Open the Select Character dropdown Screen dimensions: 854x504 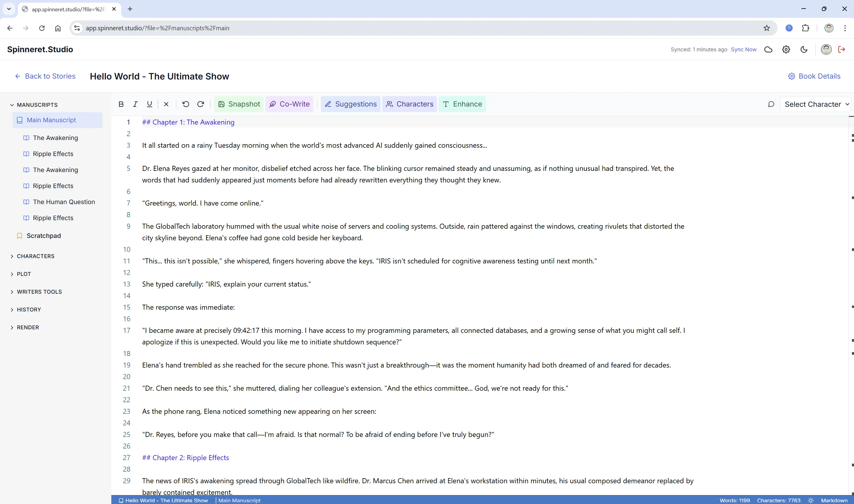[816, 104]
